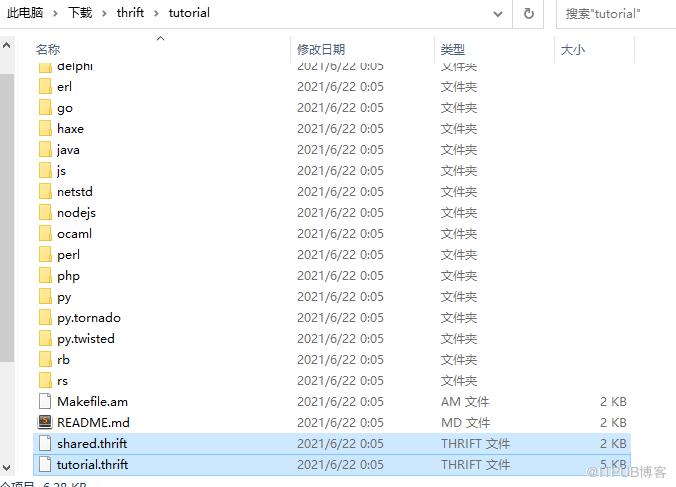Open the address bar history dropdown
Image resolution: width=676 pixels, height=487 pixels.
pyautogui.click(x=498, y=14)
